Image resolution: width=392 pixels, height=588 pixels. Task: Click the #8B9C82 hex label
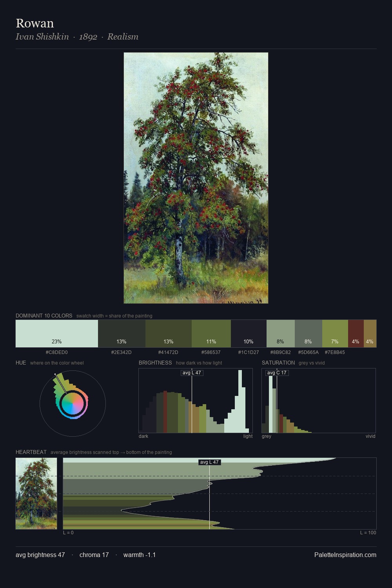tap(281, 352)
